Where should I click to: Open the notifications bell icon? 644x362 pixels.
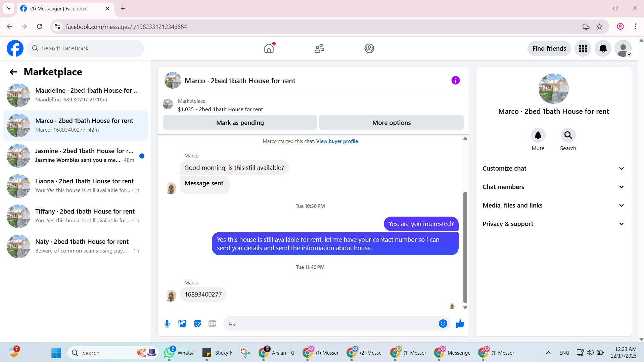coord(603,49)
